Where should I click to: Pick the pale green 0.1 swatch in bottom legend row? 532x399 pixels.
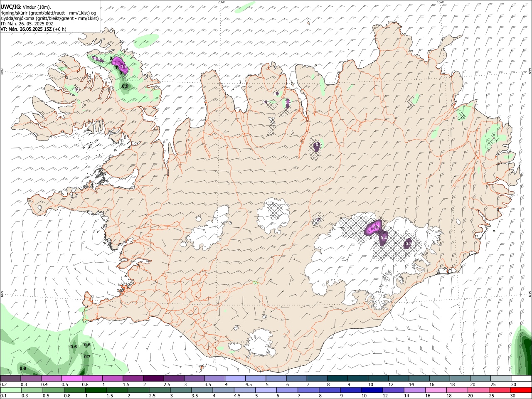(x=11, y=390)
